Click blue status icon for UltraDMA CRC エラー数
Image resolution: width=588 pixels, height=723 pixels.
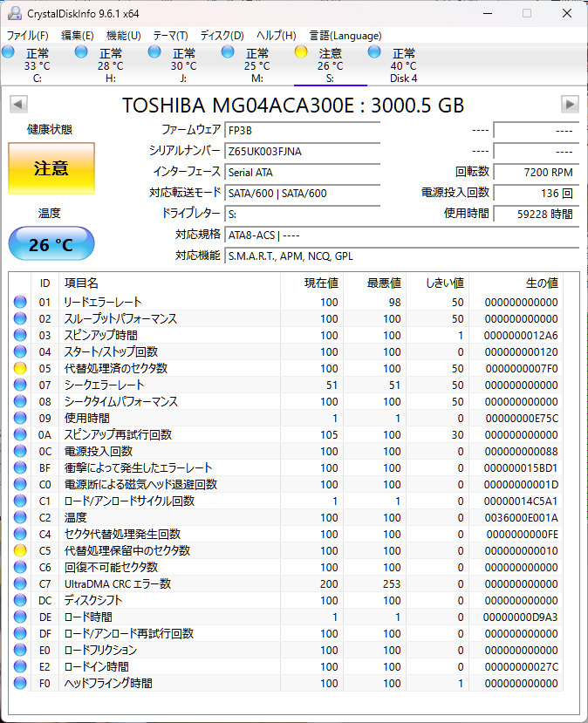(x=20, y=583)
